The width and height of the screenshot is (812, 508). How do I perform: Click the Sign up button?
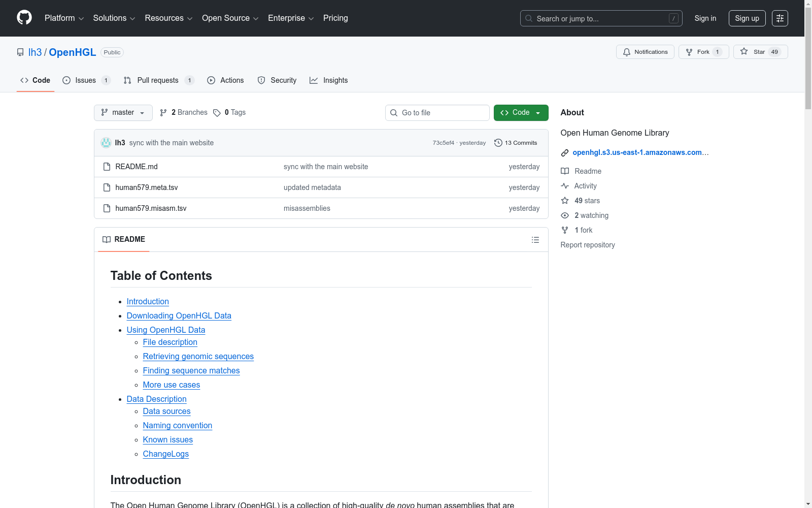tap(747, 18)
